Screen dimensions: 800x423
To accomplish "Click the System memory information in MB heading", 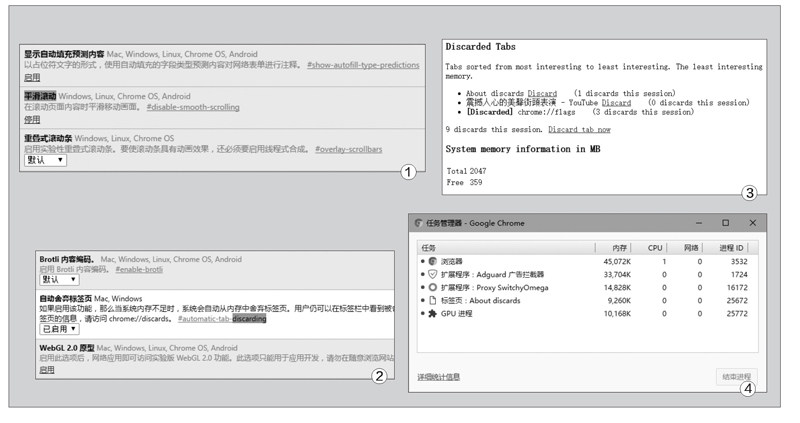I will coord(522,149).
